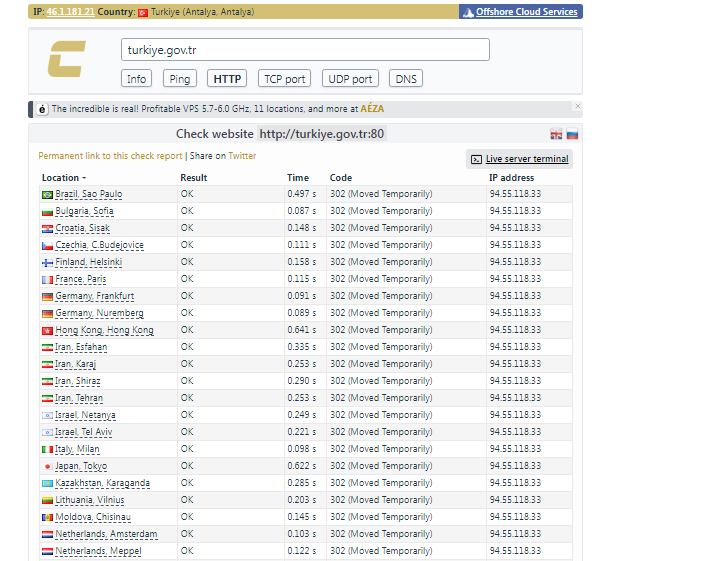
Task: Click the http://turkiye.gov.tr:80 heading text
Action: (x=322, y=134)
